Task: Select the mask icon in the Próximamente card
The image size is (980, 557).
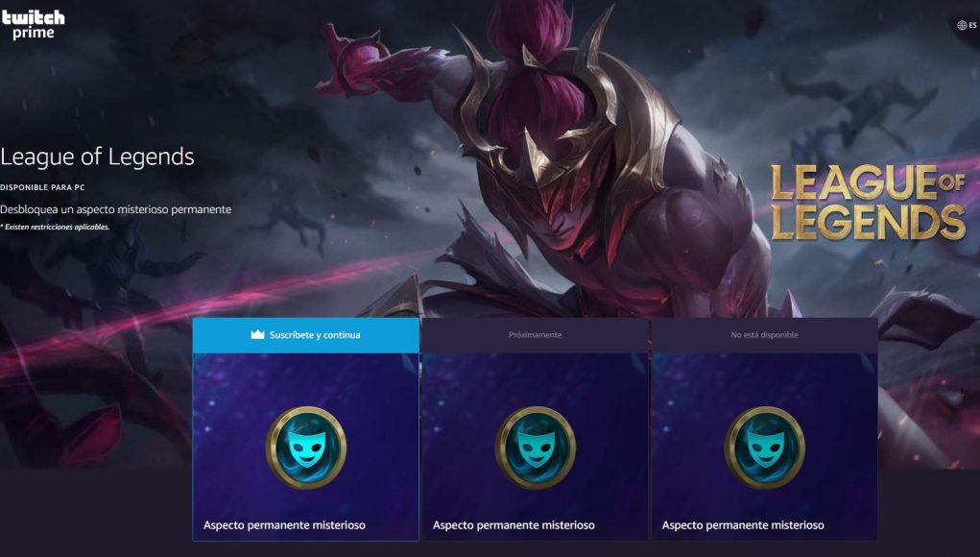Action: [536, 448]
